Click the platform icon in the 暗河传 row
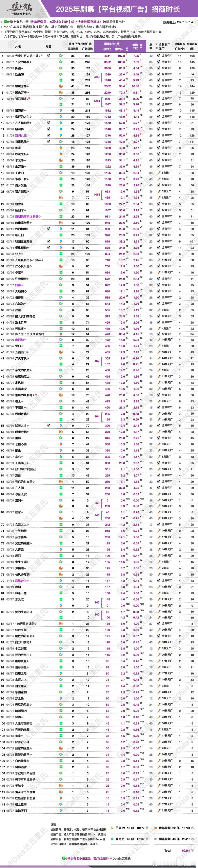Screen dimensions: 198x868 click(61, 129)
